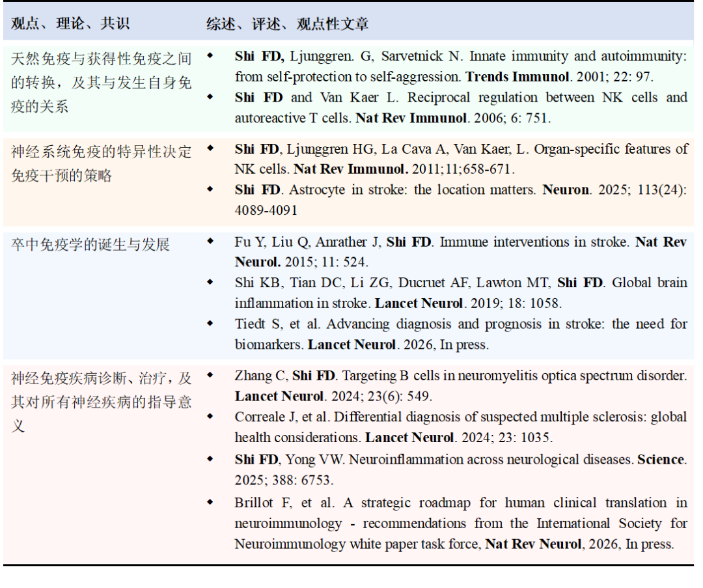Click the diamond bullet beside the Fu Y stroke entry
Screen dimensions: 703x588
(212, 242)
